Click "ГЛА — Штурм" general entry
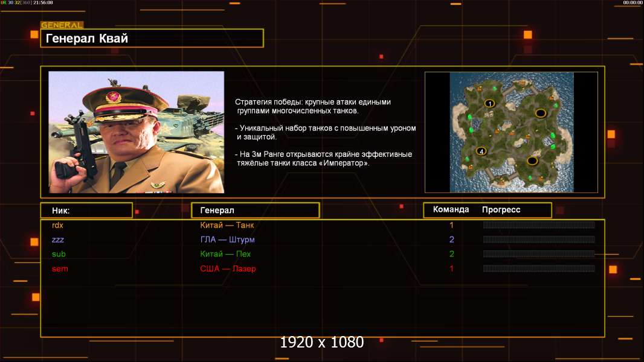 click(228, 240)
